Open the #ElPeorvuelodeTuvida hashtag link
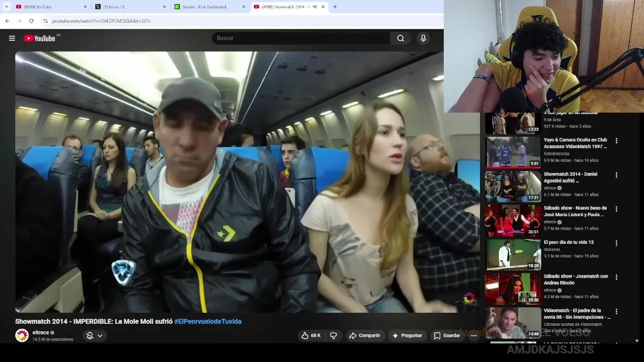644x362 pixels. [x=208, y=321]
